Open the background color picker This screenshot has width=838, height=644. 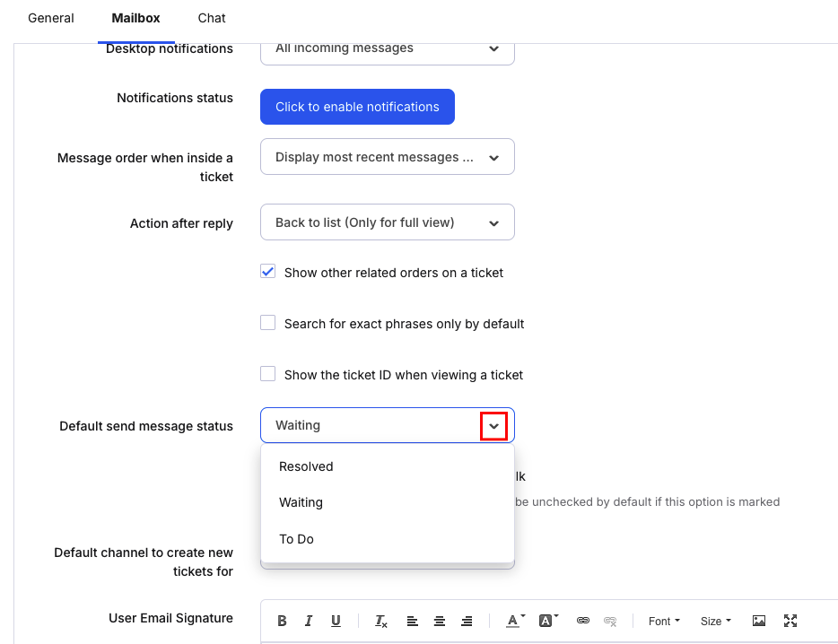548,621
